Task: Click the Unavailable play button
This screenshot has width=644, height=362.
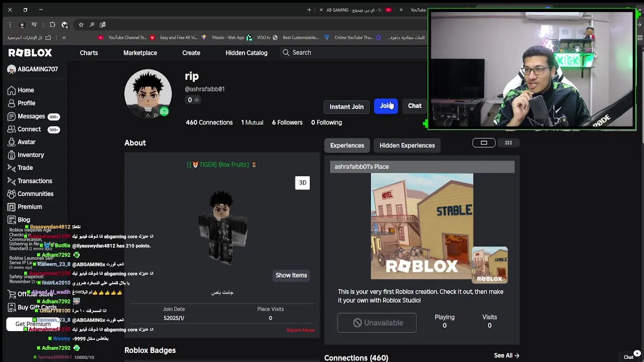Action: [377, 323]
